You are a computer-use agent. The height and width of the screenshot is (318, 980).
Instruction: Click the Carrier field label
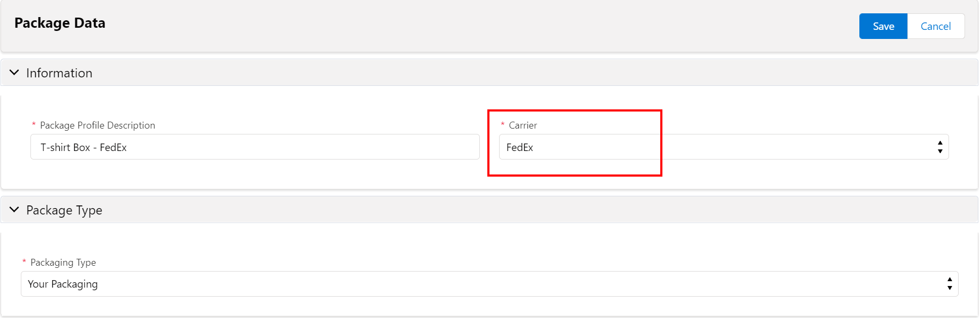pyautogui.click(x=523, y=125)
